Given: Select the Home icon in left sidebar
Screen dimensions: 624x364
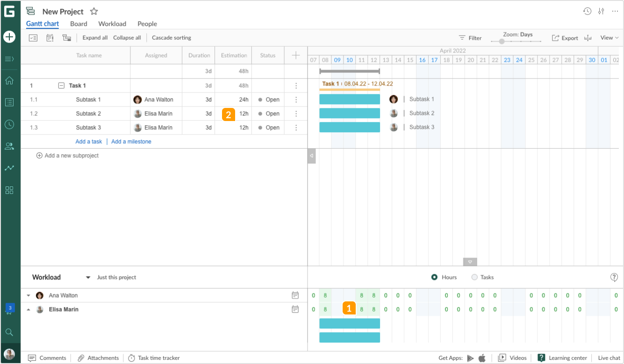Looking at the screenshot, I should coord(9,80).
